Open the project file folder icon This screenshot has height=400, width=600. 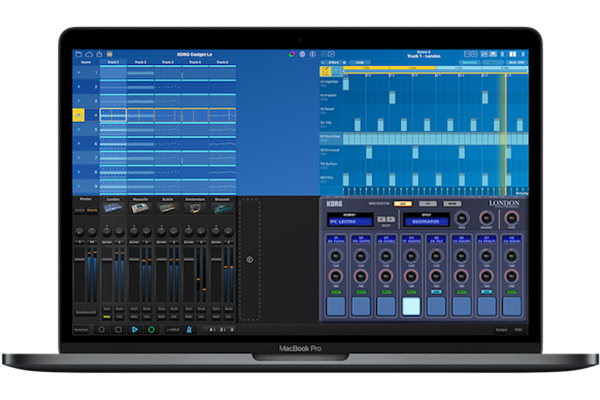78,54
